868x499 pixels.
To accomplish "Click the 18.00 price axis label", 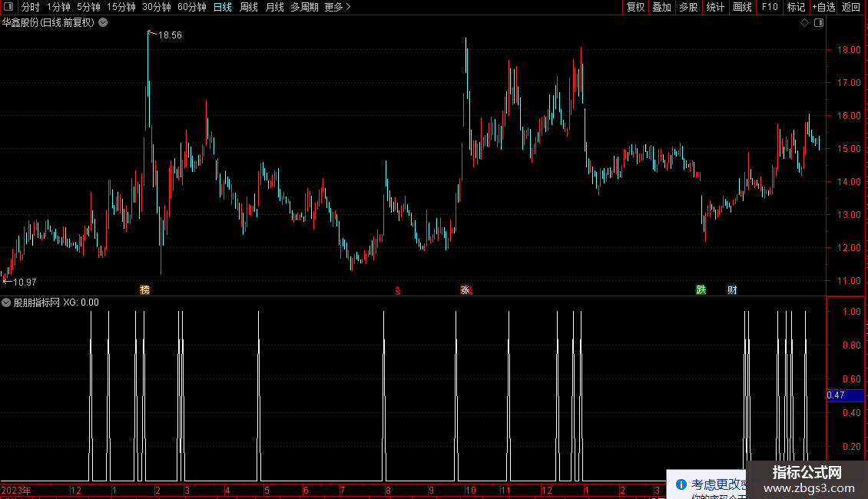I will coord(849,50).
